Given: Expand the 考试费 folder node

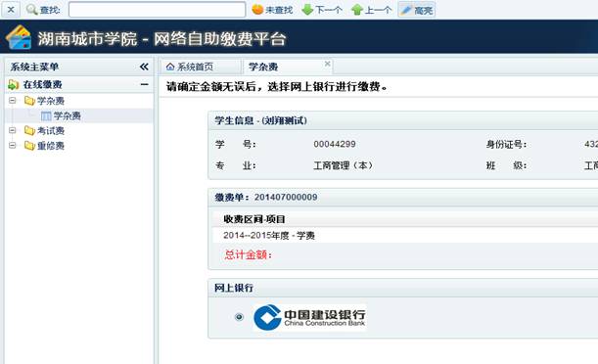Looking at the screenshot, I should (x=13, y=131).
